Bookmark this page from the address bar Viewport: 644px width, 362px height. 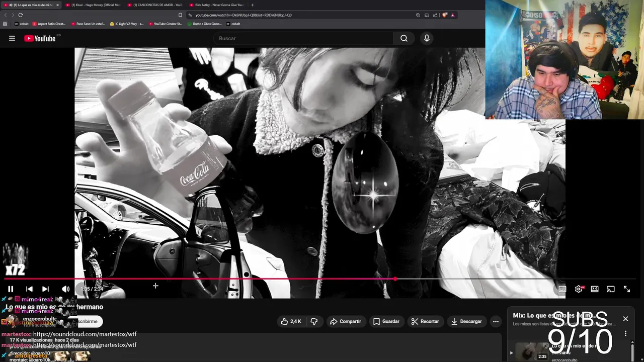[x=180, y=15]
